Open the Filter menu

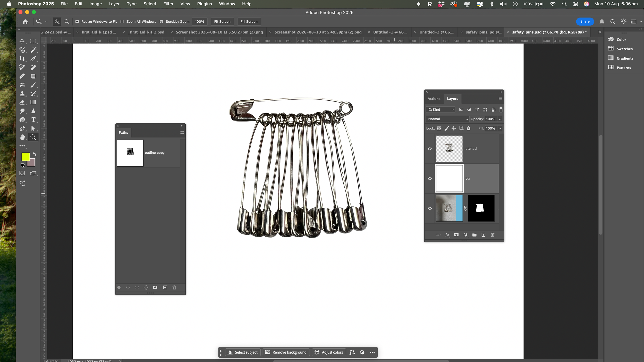[x=168, y=4]
